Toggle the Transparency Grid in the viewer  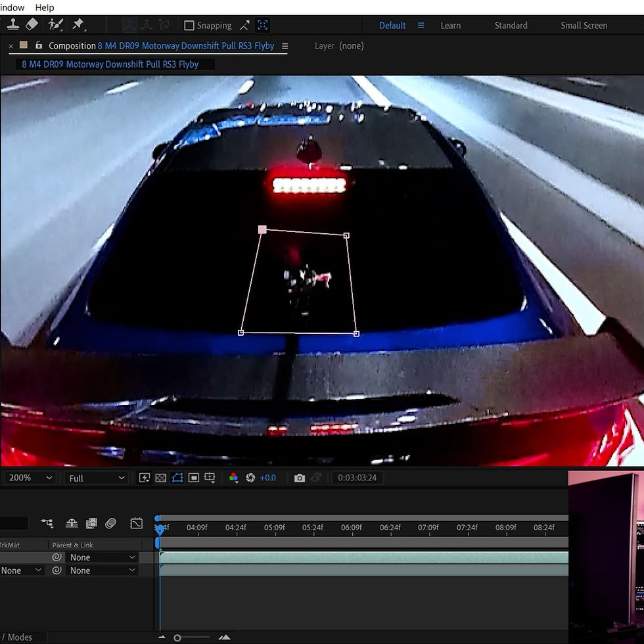tap(160, 478)
